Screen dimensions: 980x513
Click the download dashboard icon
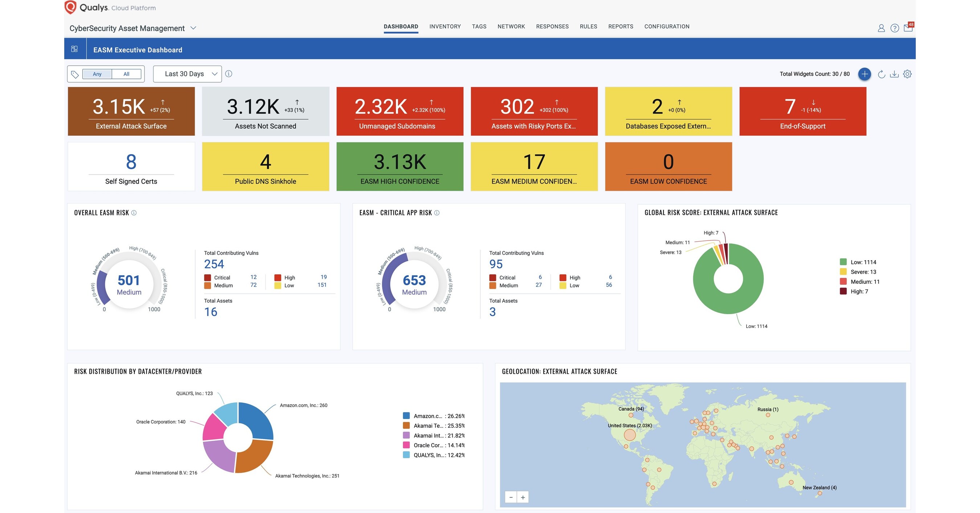point(894,74)
